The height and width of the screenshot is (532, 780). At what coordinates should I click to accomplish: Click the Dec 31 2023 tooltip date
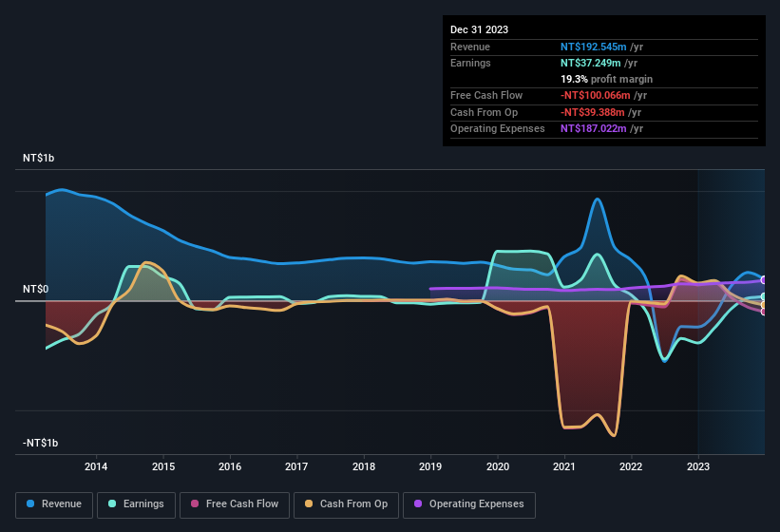click(479, 29)
